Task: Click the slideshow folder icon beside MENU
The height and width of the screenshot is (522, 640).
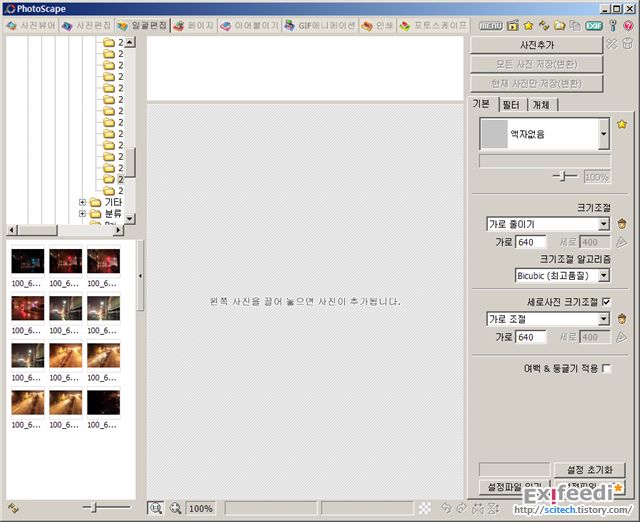Action: 512,26
